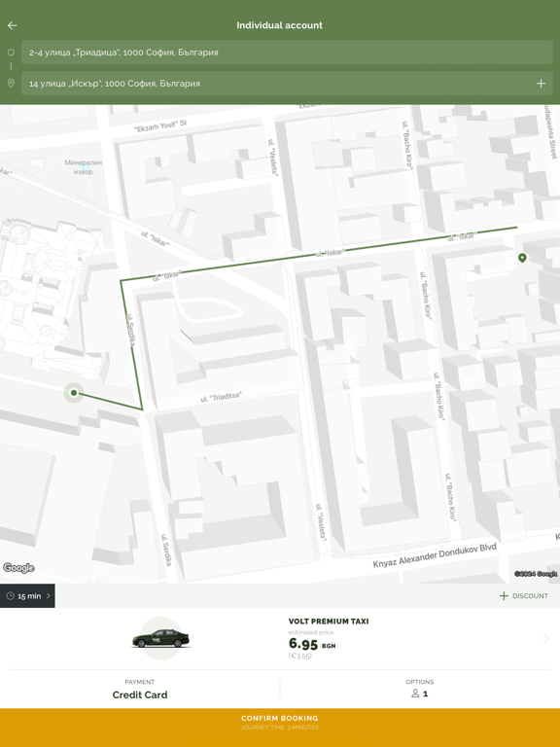Click the Google logo on map
560x747 pixels.
tap(18, 567)
